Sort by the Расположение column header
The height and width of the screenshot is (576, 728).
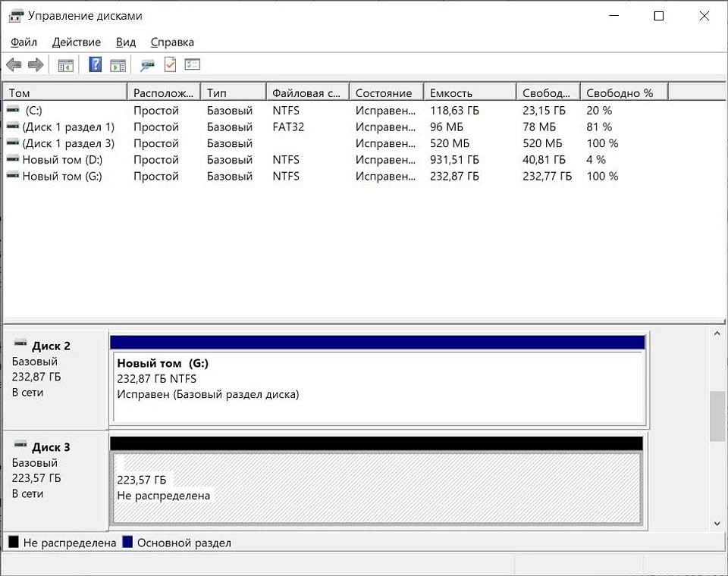164,92
